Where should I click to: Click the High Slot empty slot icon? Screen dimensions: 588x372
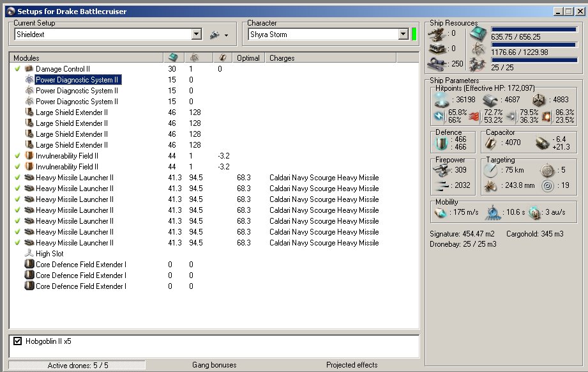pyautogui.click(x=29, y=253)
